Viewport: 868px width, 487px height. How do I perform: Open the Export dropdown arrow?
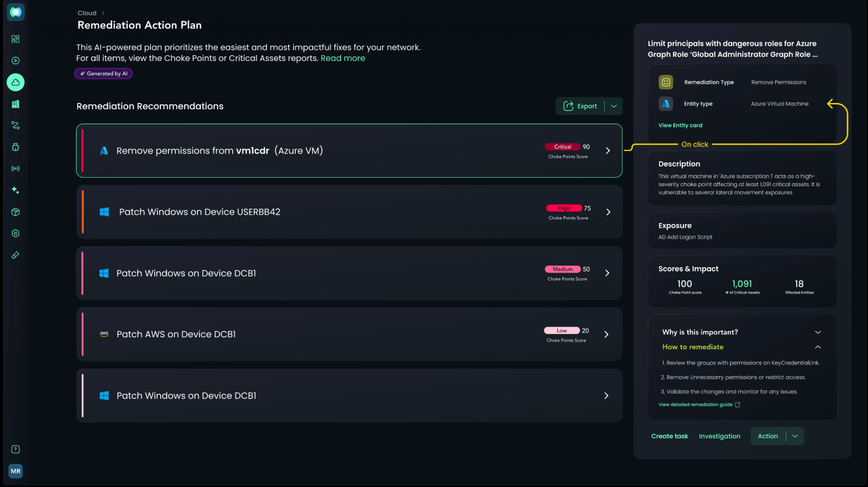point(614,106)
